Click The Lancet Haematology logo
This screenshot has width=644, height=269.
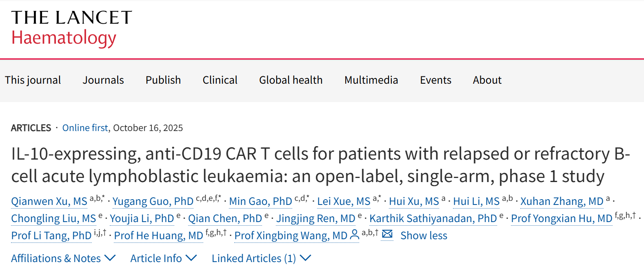(71, 28)
